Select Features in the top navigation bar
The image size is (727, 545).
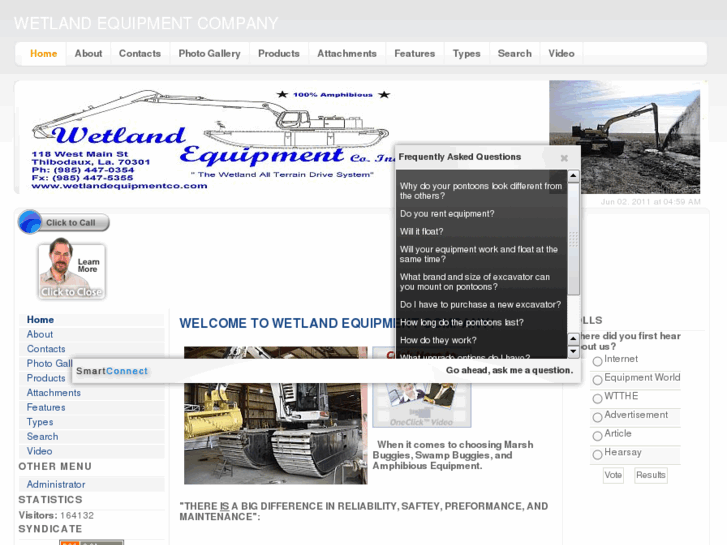pyautogui.click(x=415, y=53)
